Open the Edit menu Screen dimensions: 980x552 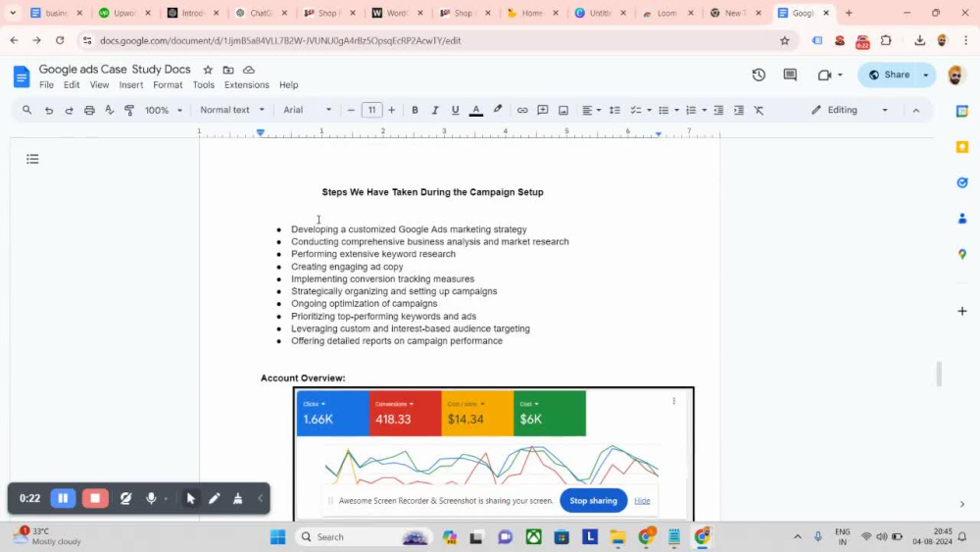(72, 85)
